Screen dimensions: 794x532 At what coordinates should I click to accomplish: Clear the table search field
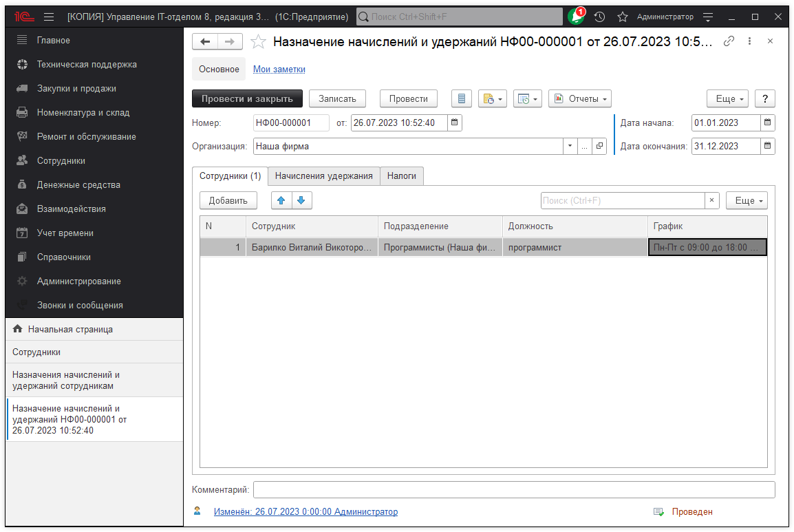click(712, 200)
